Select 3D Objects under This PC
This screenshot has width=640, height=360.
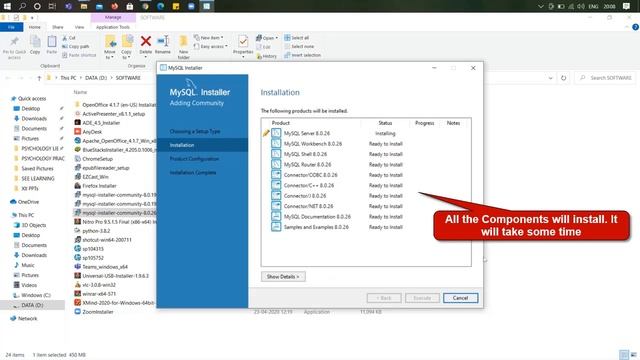pyautogui.click(x=34, y=225)
